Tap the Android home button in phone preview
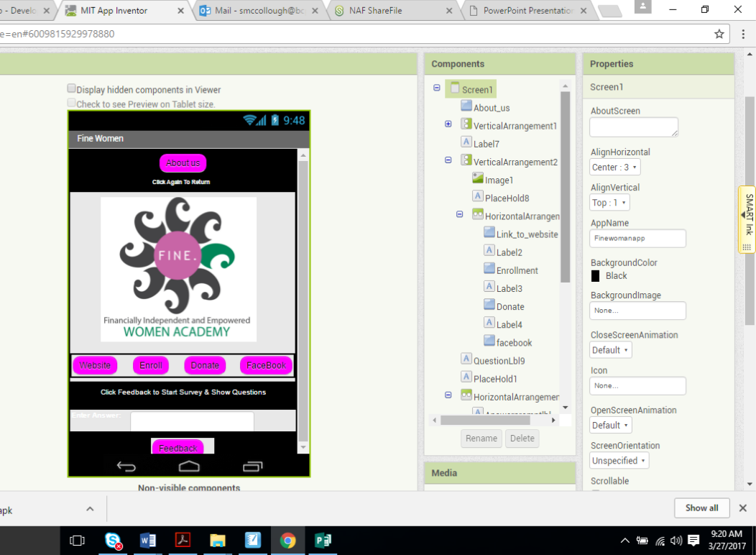Screen dimensions: 756x555 (x=189, y=467)
